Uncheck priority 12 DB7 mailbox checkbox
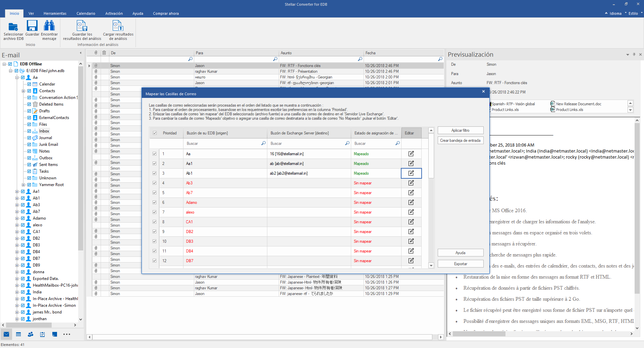Screen dimensions: 644x348 [155, 261]
